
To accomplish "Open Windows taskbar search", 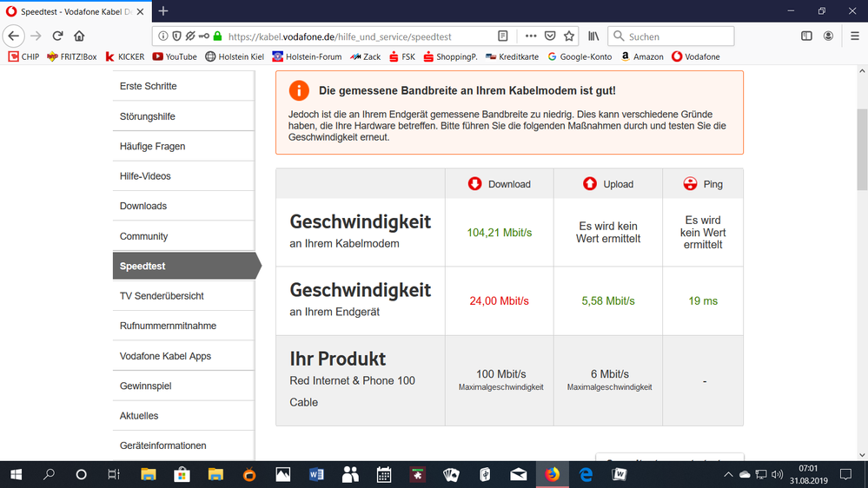I will click(49, 475).
